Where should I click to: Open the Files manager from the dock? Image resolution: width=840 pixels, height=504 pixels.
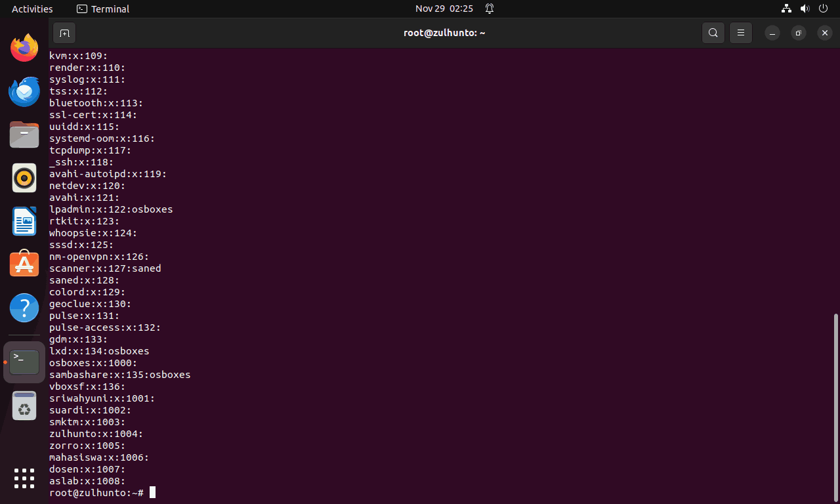24,135
